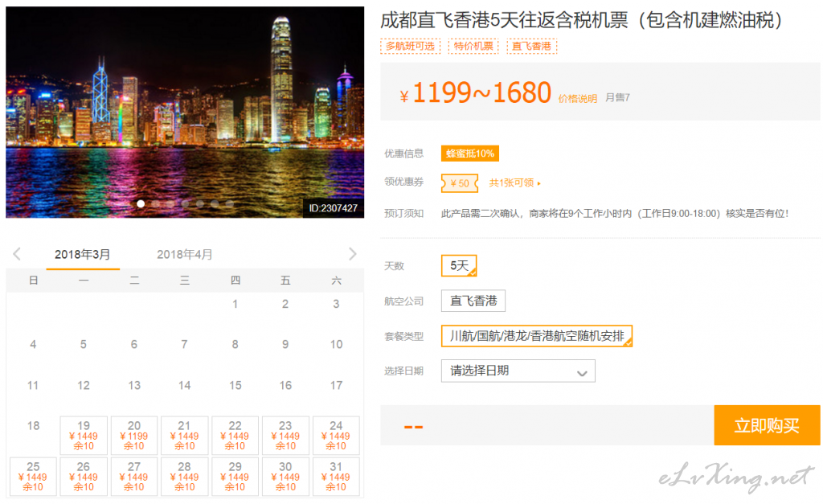This screenshot has height=504, width=823.
Task: Select March 20 priced ¥1199
Action: [134, 435]
